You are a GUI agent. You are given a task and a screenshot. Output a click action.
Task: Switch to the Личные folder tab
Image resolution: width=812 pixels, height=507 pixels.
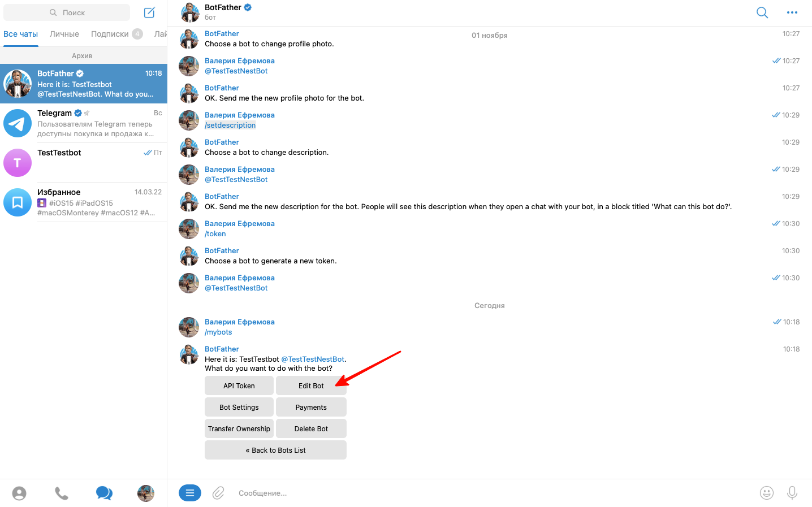point(64,34)
